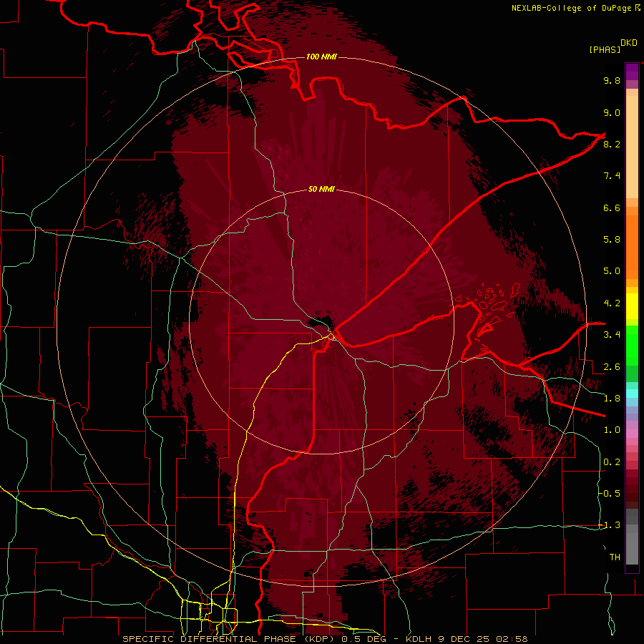Click the gray bottom segment of color bar
The height and width of the screenshot is (644, 644).
[x=632, y=546]
